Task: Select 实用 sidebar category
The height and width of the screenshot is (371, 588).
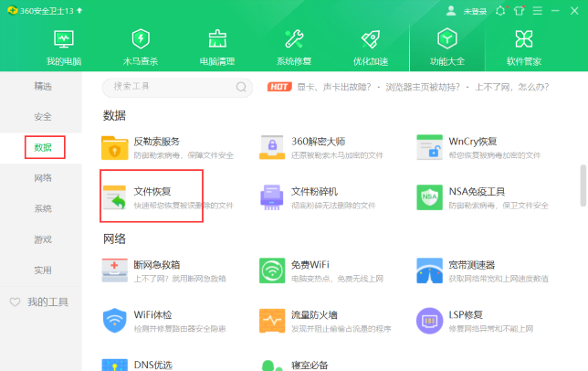Action: pos(43,270)
